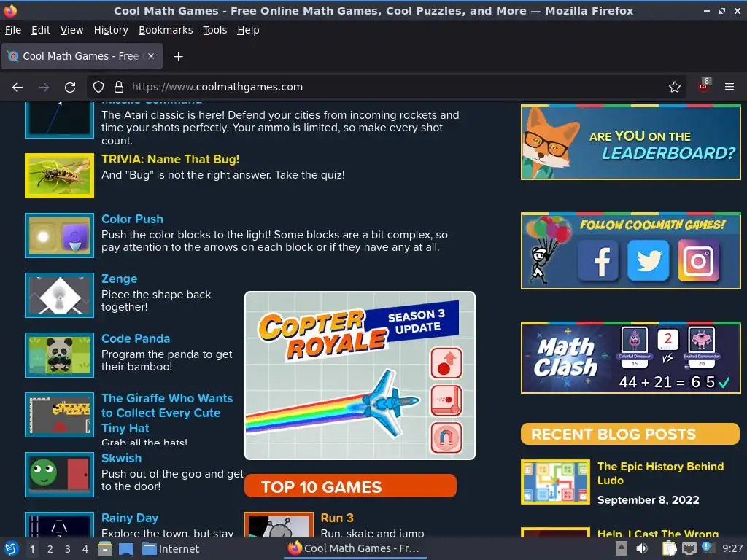Open the uBlock extension icon
The width and height of the screenshot is (747, 560).
[x=704, y=86]
